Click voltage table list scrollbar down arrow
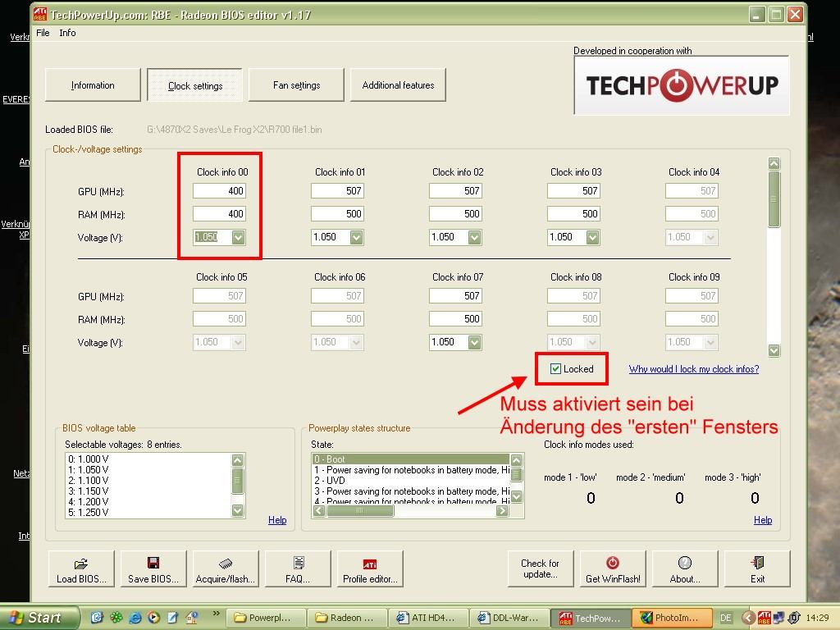The image size is (840, 630). point(238,511)
